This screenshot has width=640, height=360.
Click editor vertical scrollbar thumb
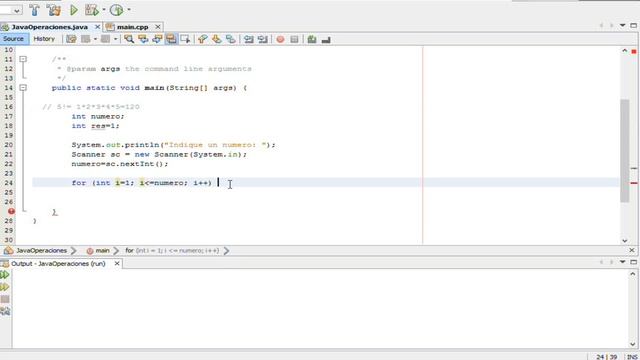tap(624, 150)
